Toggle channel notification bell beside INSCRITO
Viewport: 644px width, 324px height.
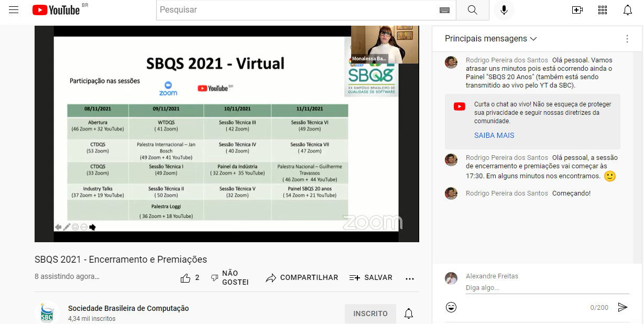pyautogui.click(x=409, y=314)
